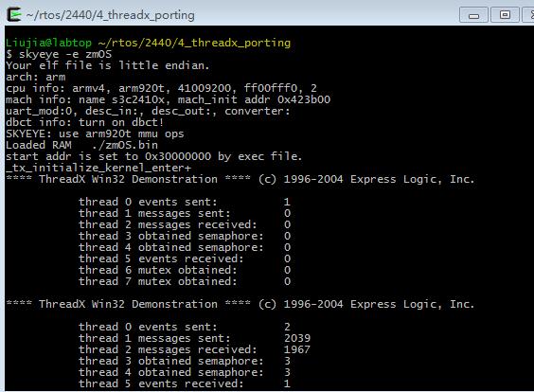Click the 'arch: arm' line
Image resolution: width=534 pixels, height=392 pixels.
36,77
